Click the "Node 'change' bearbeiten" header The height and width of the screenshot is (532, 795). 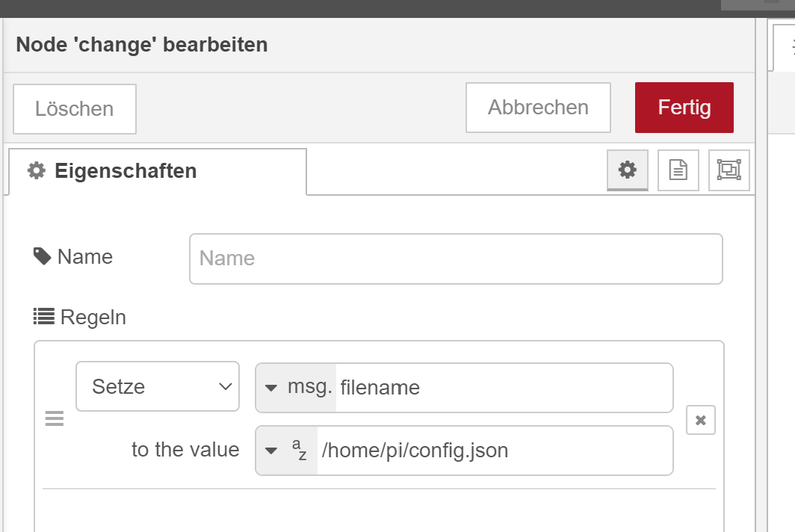tap(142, 45)
